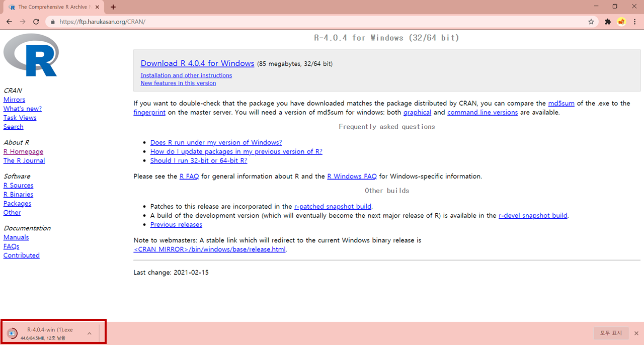Screen dimensions: 644x345
Task: Click the Last change: 2021-02-15 text
Action: (x=171, y=272)
